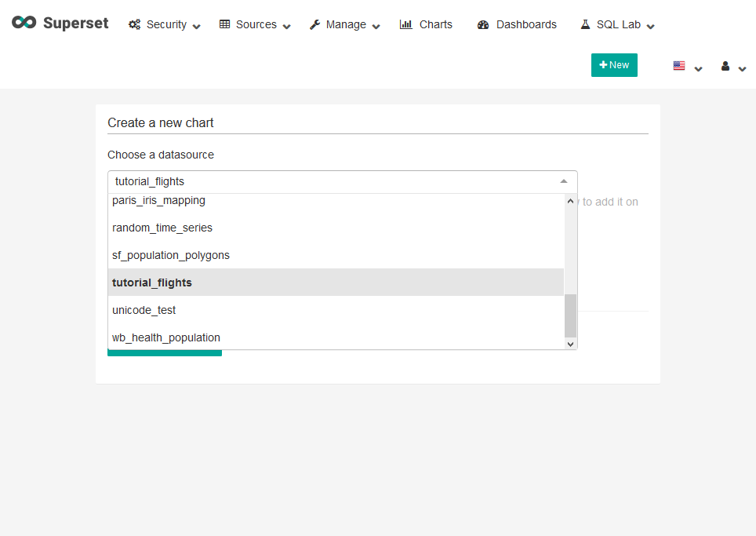Click the green New button
This screenshot has width=756, height=536.
pyautogui.click(x=614, y=65)
